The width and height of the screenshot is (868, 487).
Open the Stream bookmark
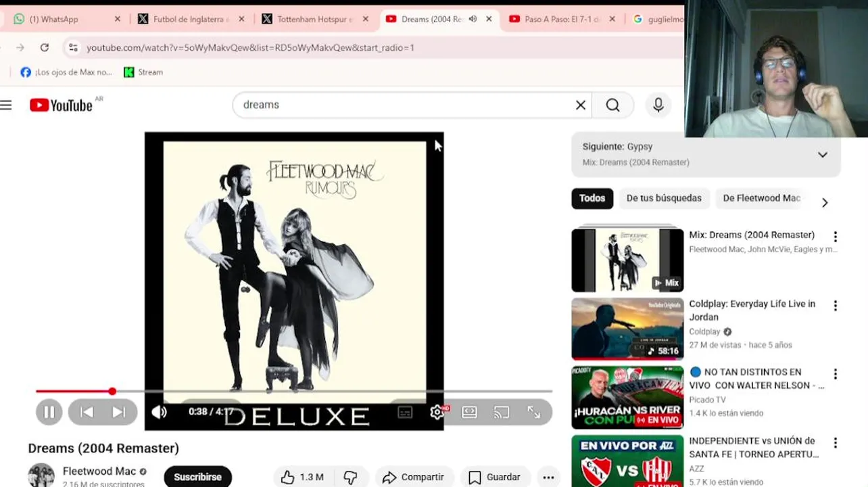pos(143,72)
